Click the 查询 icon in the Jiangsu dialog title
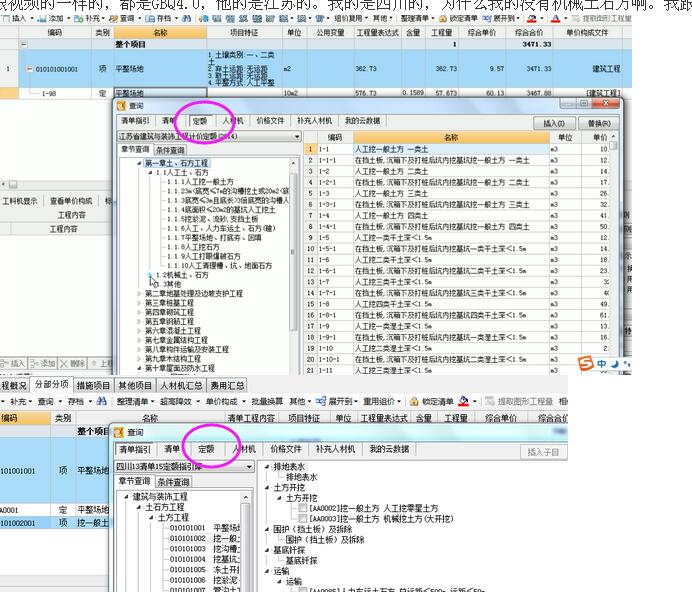This screenshot has width=692, height=592. click(x=121, y=106)
